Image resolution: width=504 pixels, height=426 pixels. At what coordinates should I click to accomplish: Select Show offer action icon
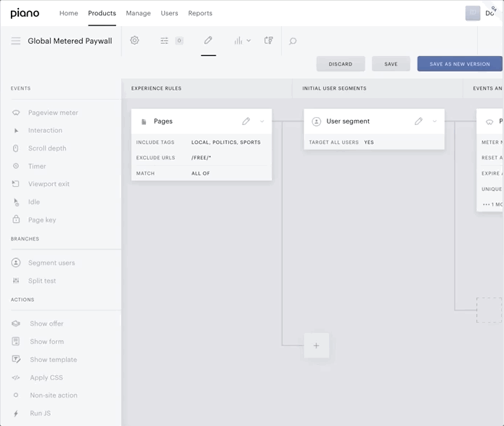click(16, 323)
